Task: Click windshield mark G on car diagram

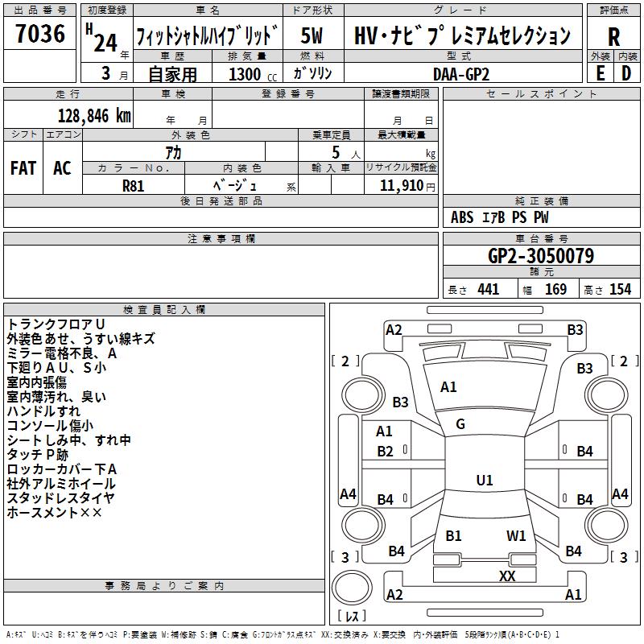Action: pyautogui.click(x=460, y=424)
